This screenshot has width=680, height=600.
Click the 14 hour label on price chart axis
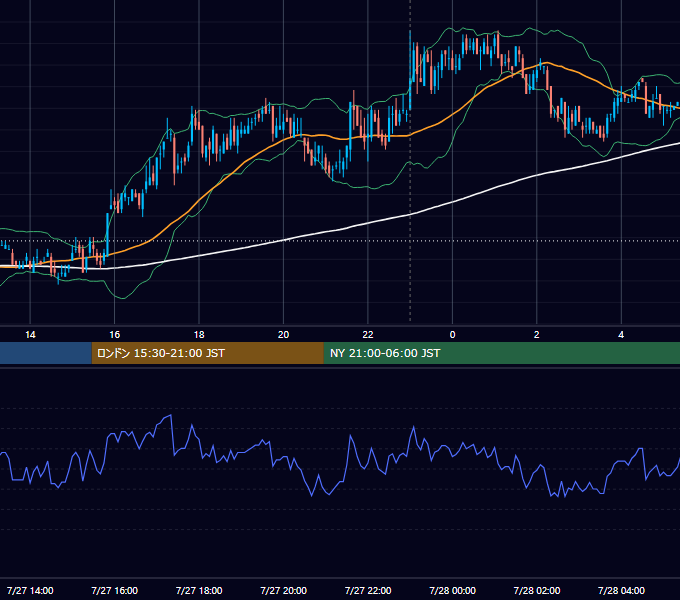(x=30, y=335)
